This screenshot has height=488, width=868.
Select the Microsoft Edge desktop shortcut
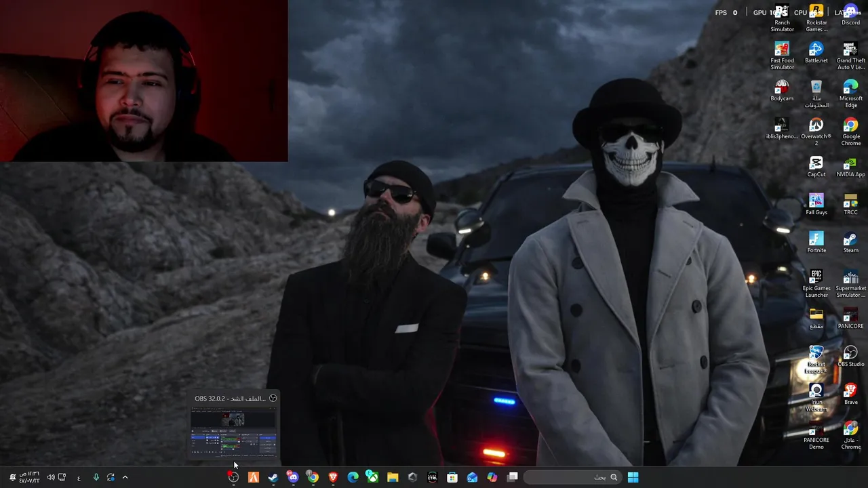click(x=850, y=94)
